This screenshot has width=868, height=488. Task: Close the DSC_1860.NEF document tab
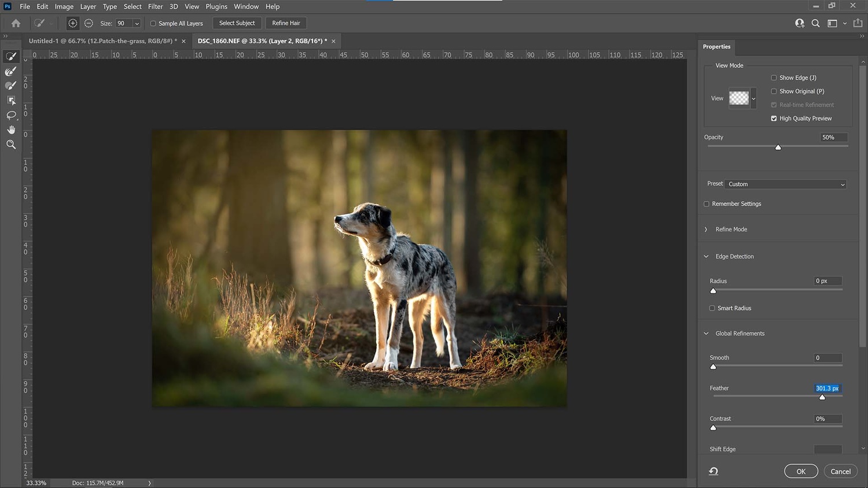[x=333, y=41]
